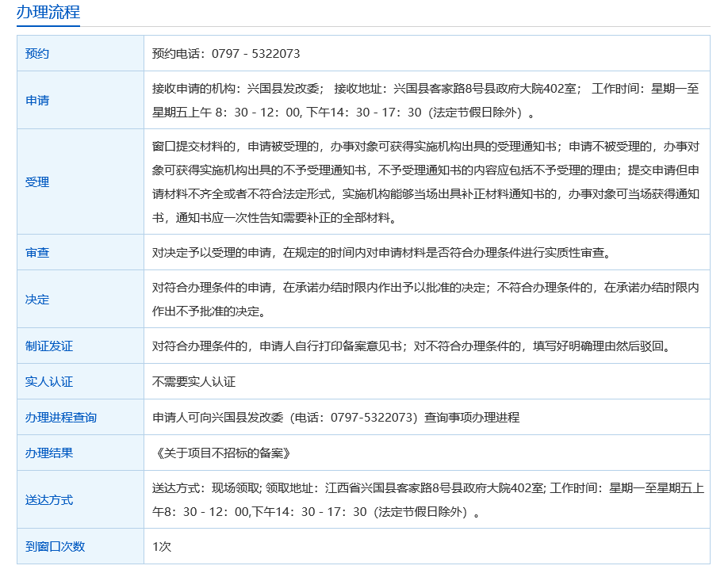Open 《关于项目不招标的备案》 result text
This screenshot has height=577, width=728.
[x=222, y=453]
